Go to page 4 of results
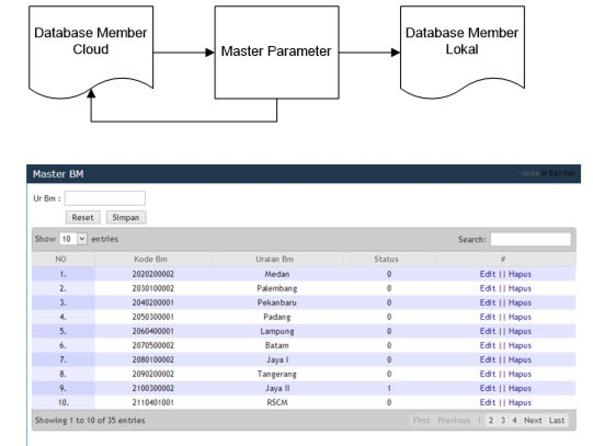593x446 pixels. [514, 420]
